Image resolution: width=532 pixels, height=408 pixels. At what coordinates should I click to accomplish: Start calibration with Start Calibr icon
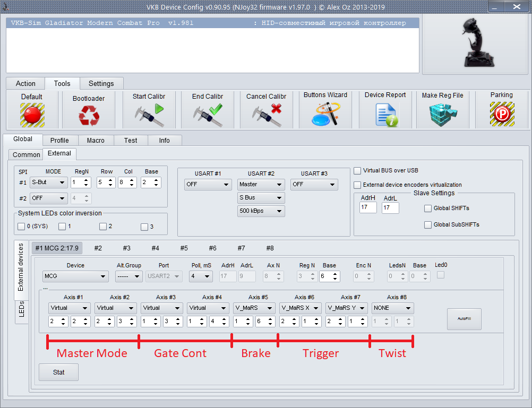[x=149, y=115]
